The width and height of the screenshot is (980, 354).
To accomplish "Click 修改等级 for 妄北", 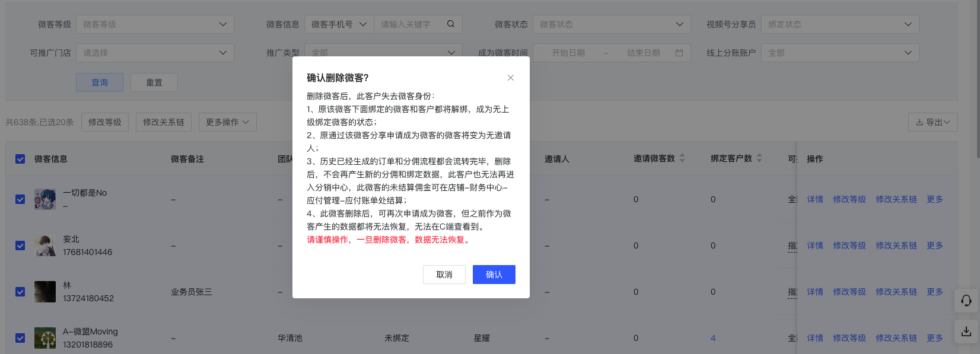I will click(x=849, y=245).
